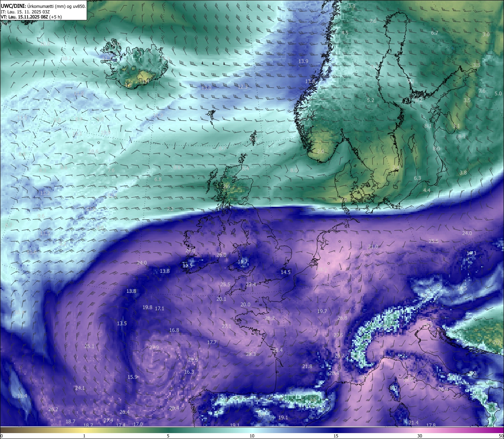504x439 pixels.
Task: Click the VT valid time line
Action: tap(31, 17)
